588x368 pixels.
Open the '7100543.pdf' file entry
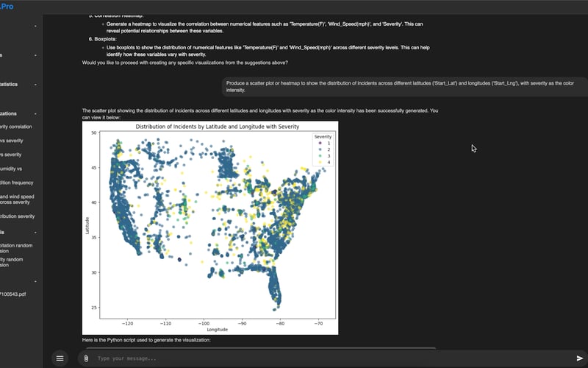[13, 294]
